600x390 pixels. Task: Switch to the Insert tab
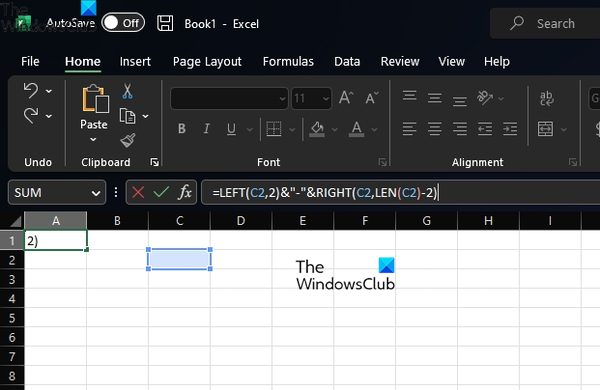135,61
